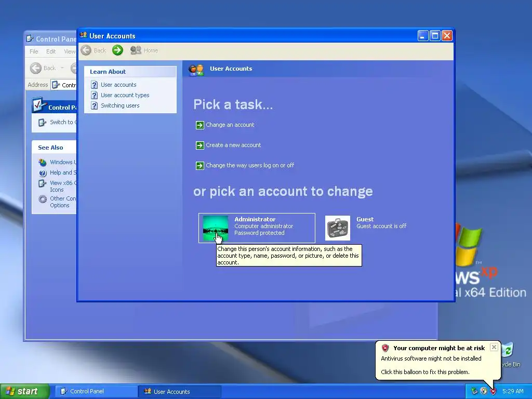Select the Administrator account picture
The height and width of the screenshot is (399, 532).
[216, 228]
